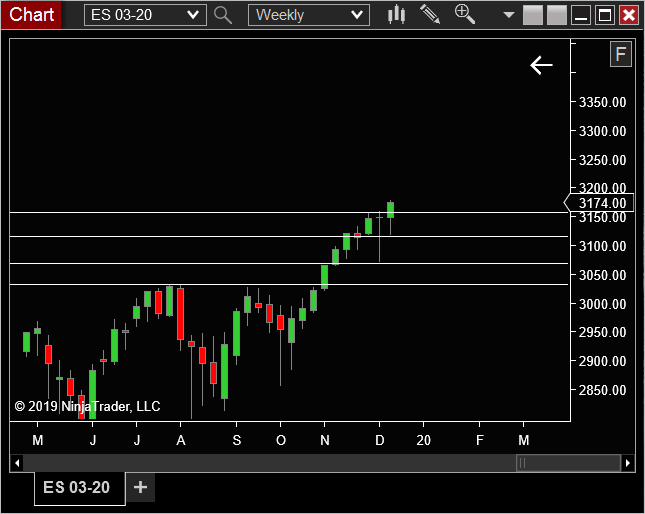
Task: Click the plus icon to add tab
Action: coord(140,487)
